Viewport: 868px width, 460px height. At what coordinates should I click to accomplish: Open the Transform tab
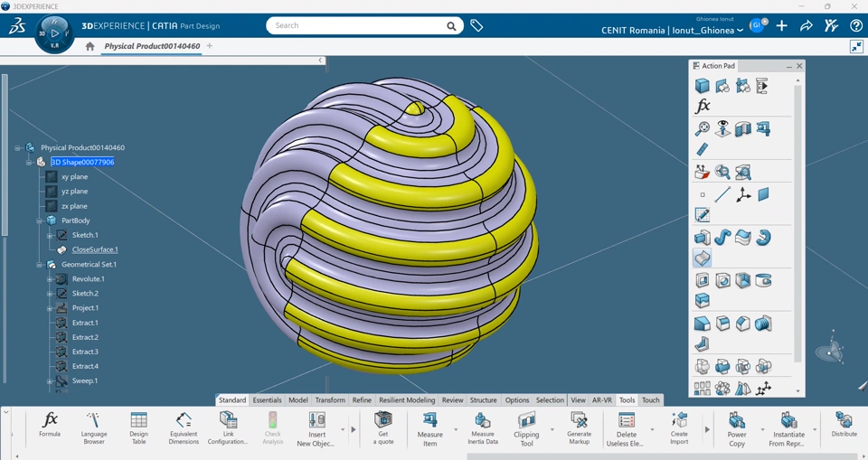(330, 400)
